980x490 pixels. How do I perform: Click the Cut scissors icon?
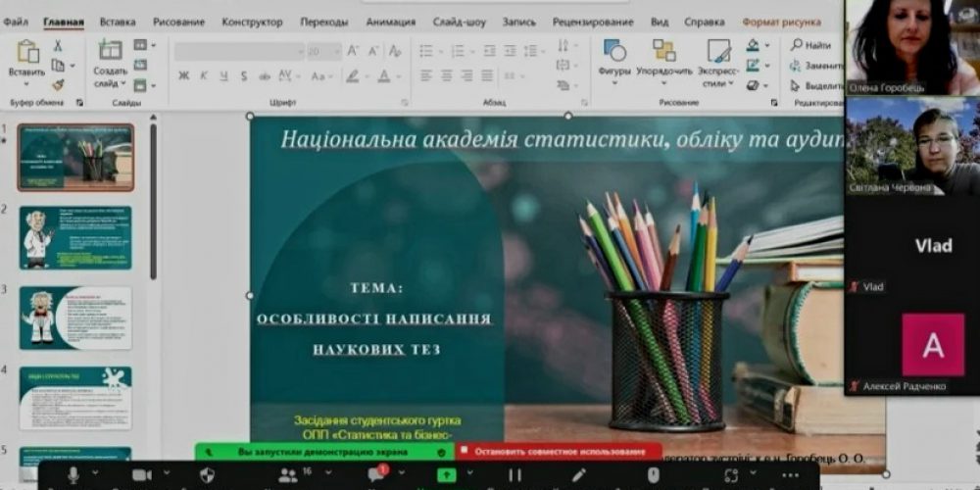pos(58,46)
